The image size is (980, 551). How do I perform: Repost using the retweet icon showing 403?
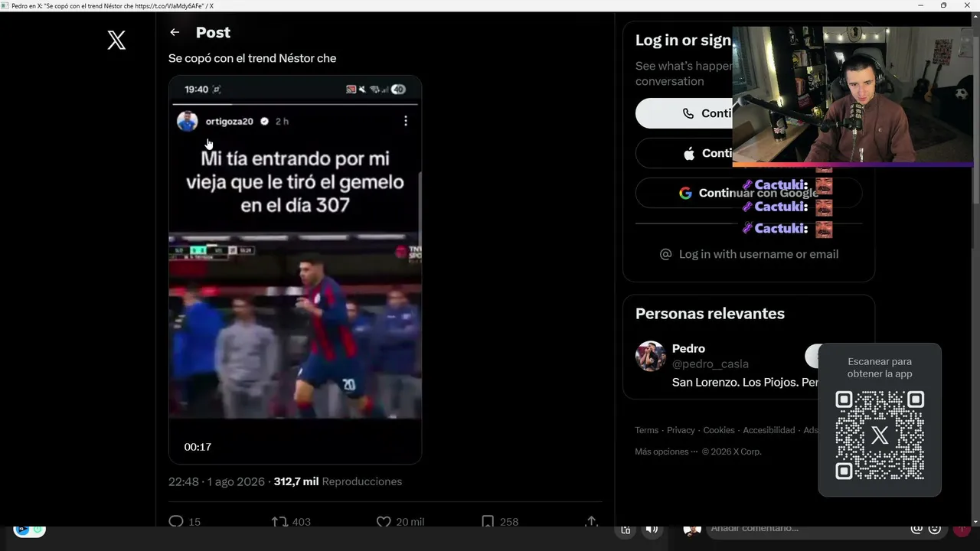coord(279,521)
